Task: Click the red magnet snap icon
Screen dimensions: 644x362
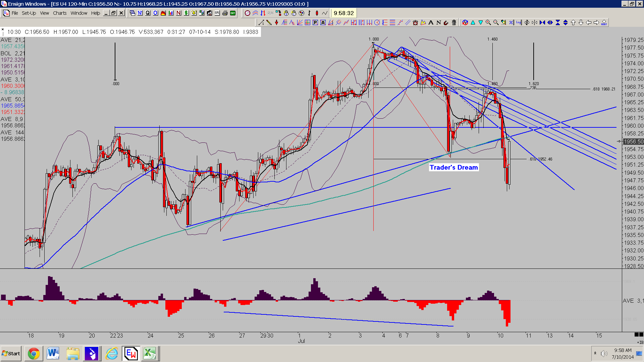Action: coord(446,22)
